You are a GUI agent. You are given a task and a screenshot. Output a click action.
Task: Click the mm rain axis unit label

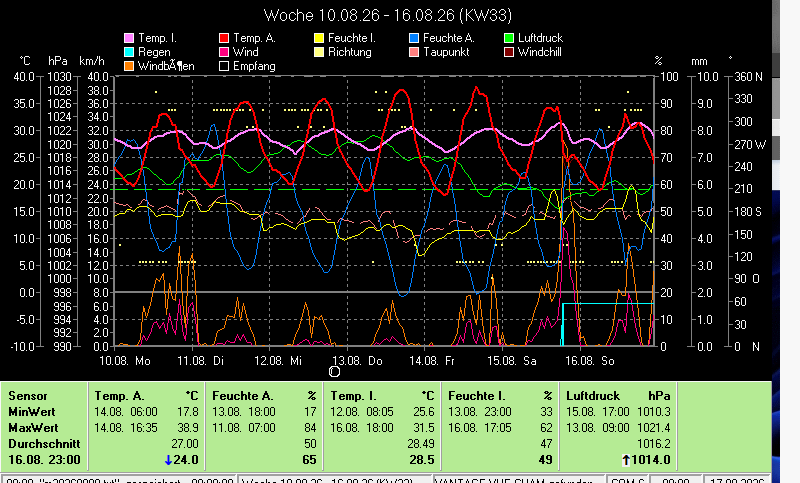699,62
